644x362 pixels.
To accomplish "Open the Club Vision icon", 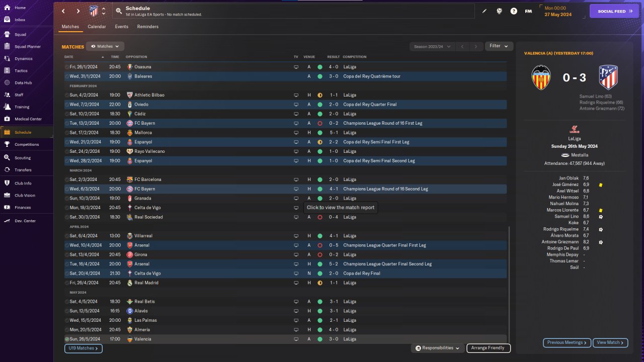I will [x=7, y=196].
